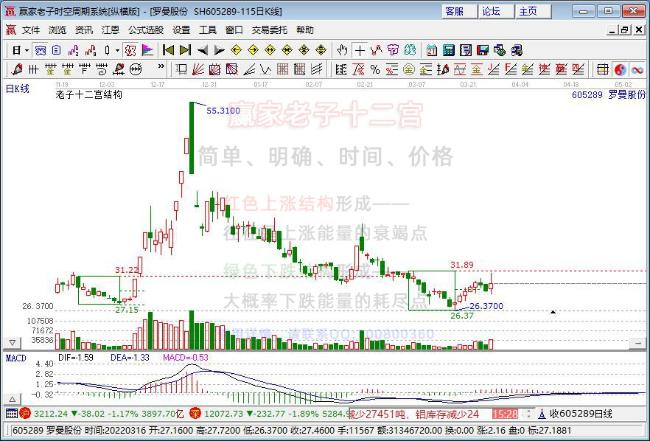Toggle the blue 宫 structure icon
The width and height of the screenshot is (650, 441).
coord(40,50)
